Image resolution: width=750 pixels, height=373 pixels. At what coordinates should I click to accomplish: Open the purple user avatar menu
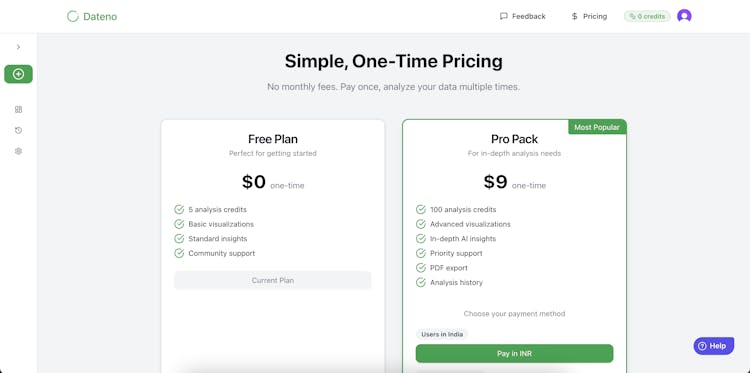[x=684, y=16]
